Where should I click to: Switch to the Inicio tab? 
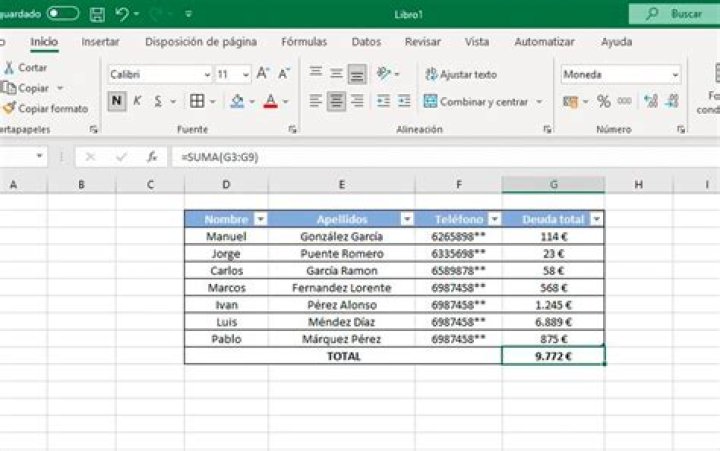44,42
